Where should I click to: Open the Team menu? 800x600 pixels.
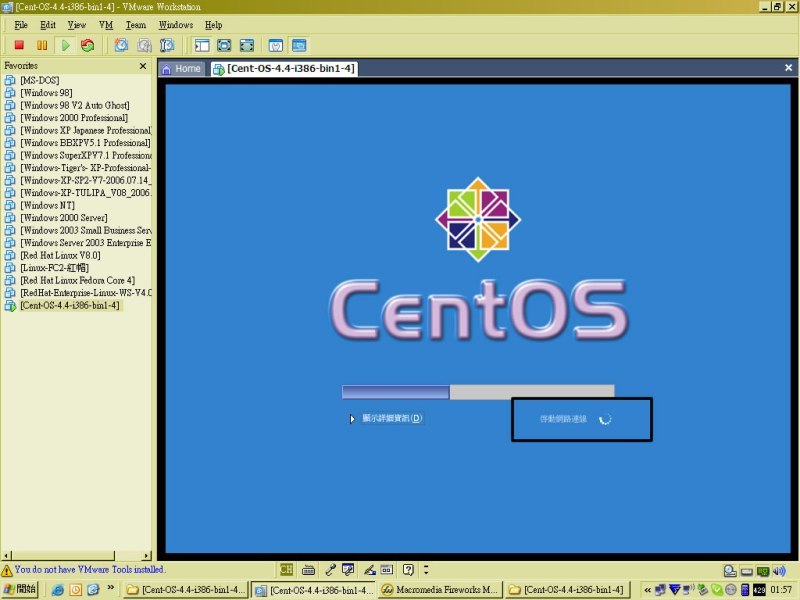coord(136,25)
